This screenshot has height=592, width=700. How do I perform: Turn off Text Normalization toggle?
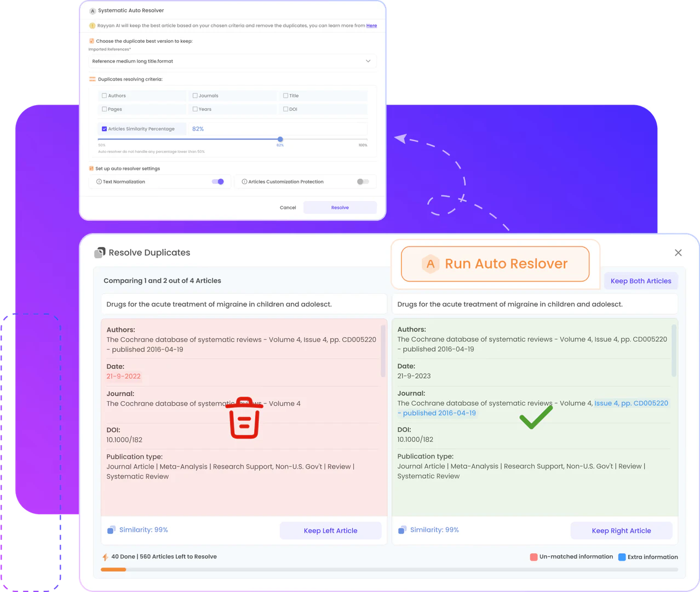218,182
